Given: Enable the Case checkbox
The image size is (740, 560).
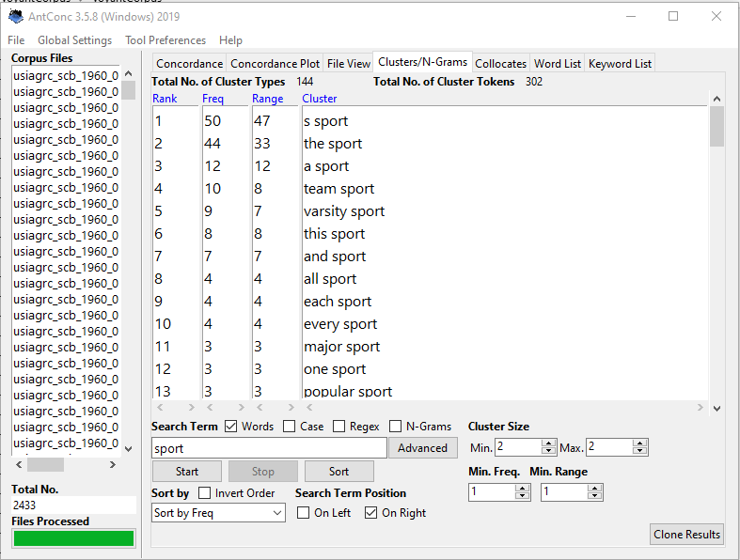Looking at the screenshot, I should coord(290,427).
